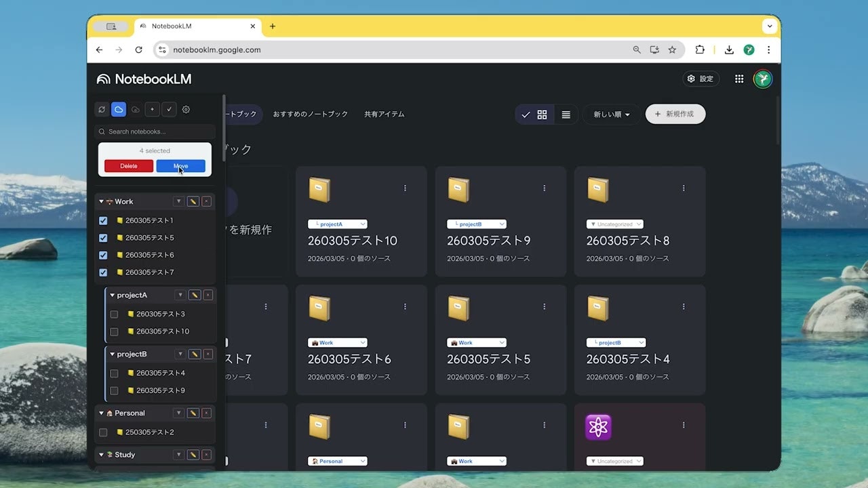
Task: Open projectA folder down-arrow dropdown button
Action: click(180, 295)
